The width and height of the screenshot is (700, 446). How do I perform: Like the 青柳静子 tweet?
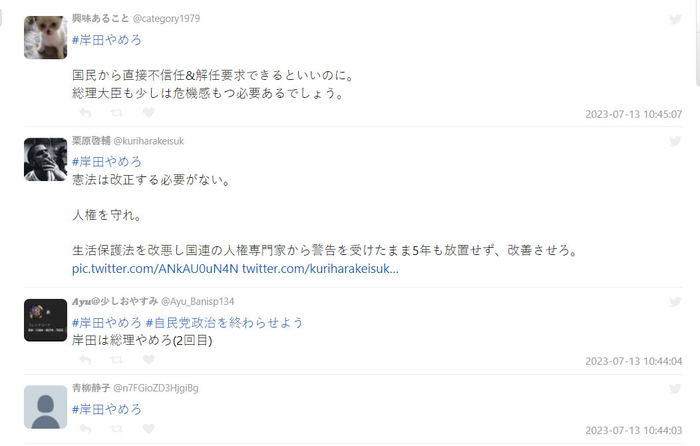tap(148, 429)
